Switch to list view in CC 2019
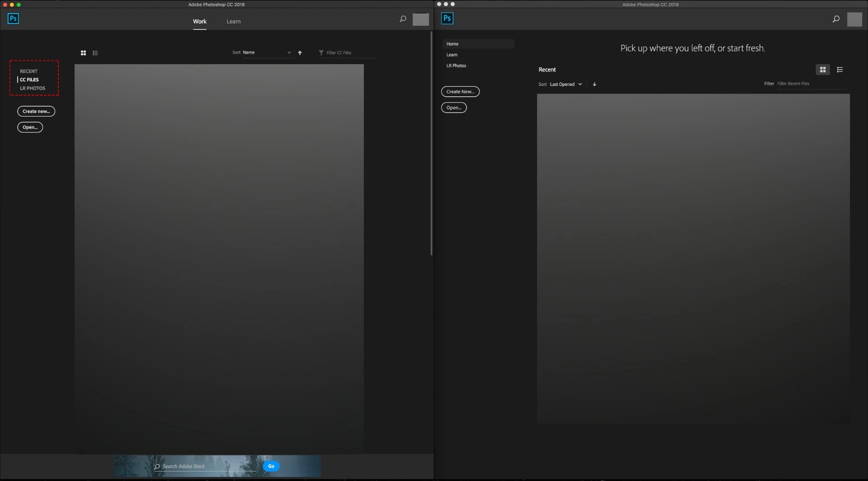Screen dimensions: 868x481 (x=840, y=70)
